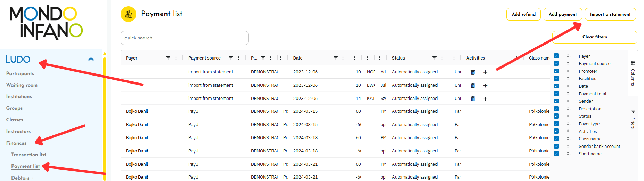Click the Import a statement button
644x181 pixels.
click(x=610, y=14)
